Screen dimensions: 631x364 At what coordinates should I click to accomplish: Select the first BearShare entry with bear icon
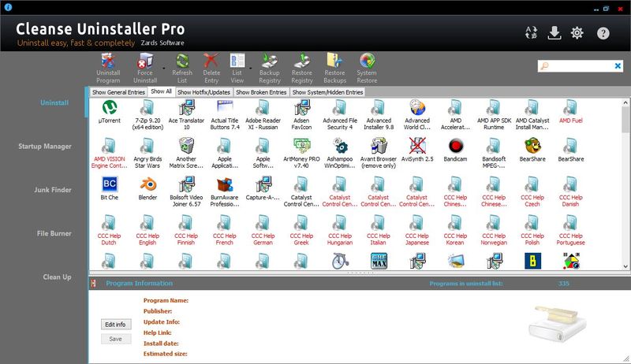pyautogui.click(x=532, y=150)
